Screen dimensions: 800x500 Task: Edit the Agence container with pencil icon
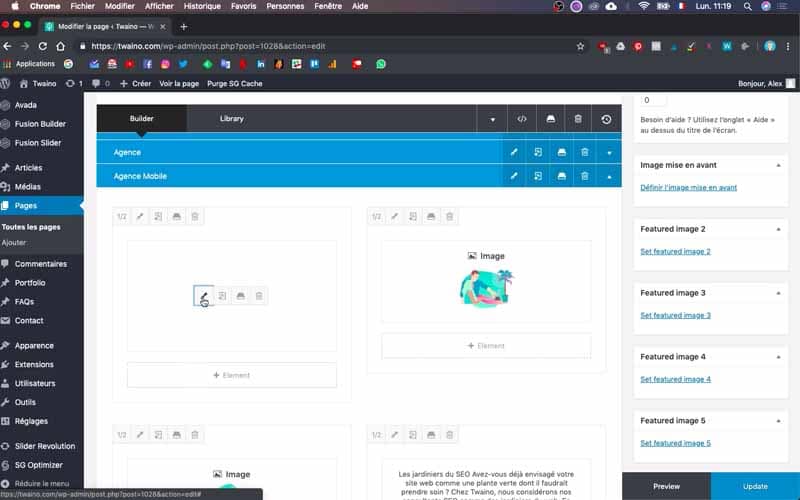coord(514,152)
